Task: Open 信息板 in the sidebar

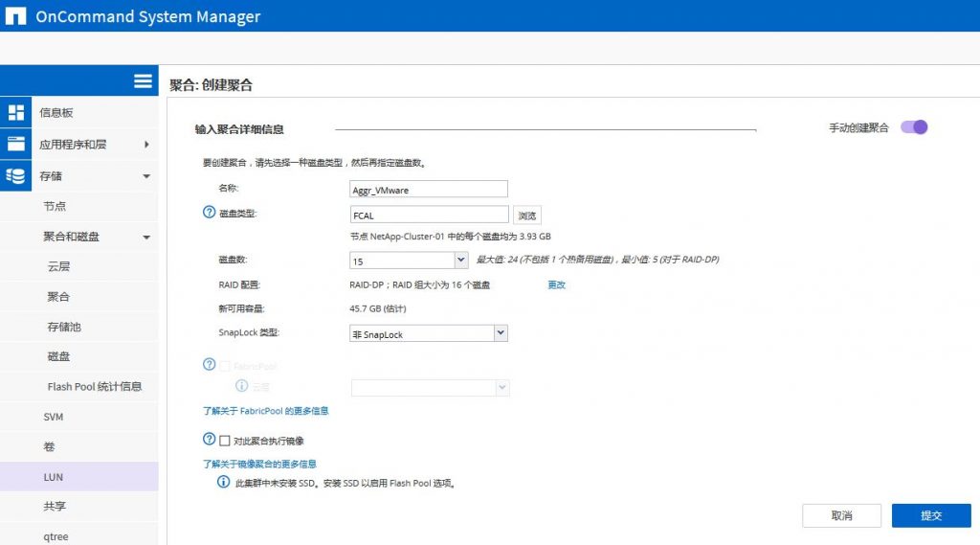Action: 56,113
